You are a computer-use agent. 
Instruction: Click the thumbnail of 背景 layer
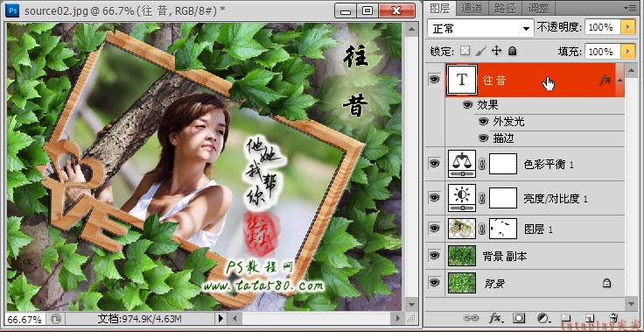pos(462,283)
